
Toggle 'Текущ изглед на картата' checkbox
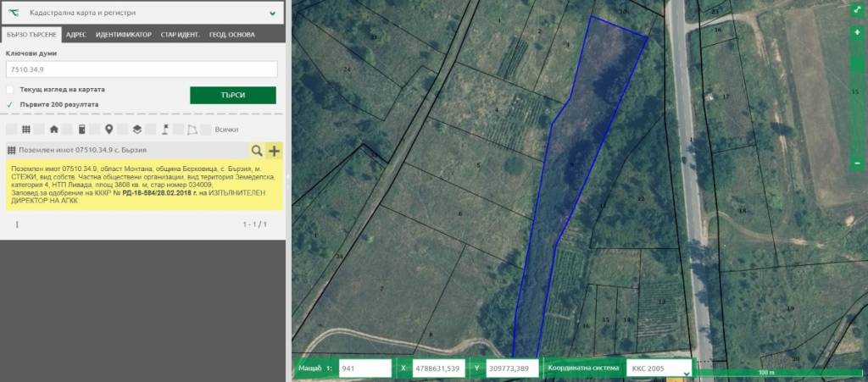10,89
